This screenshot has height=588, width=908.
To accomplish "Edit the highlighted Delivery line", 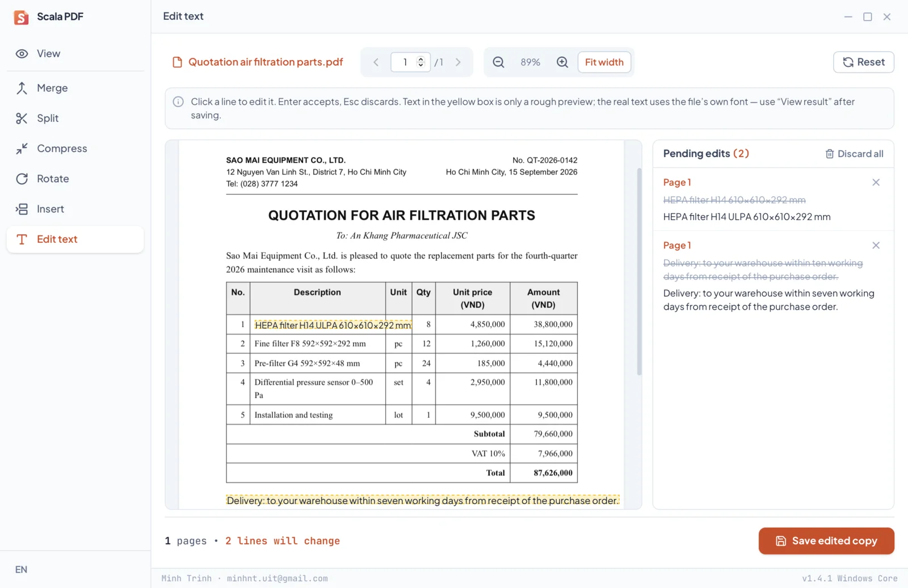I will coord(423,501).
